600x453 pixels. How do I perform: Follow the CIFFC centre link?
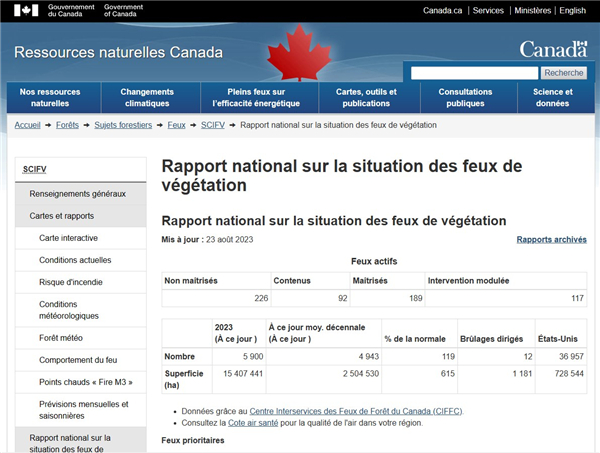click(x=356, y=411)
